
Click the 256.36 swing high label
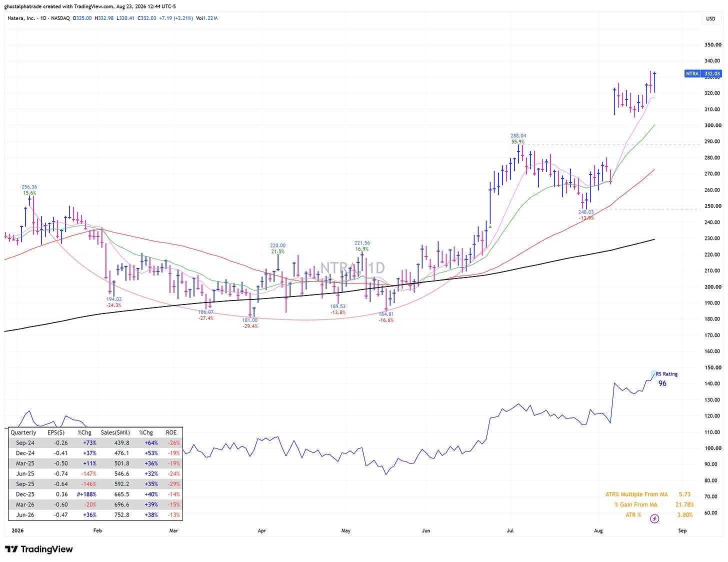29,187
